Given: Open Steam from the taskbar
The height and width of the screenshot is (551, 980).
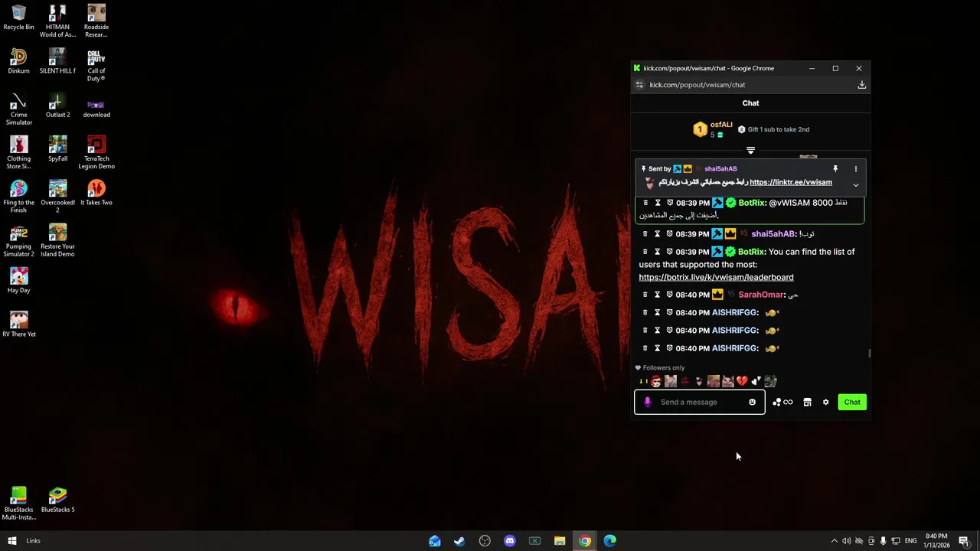Looking at the screenshot, I should (x=459, y=541).
